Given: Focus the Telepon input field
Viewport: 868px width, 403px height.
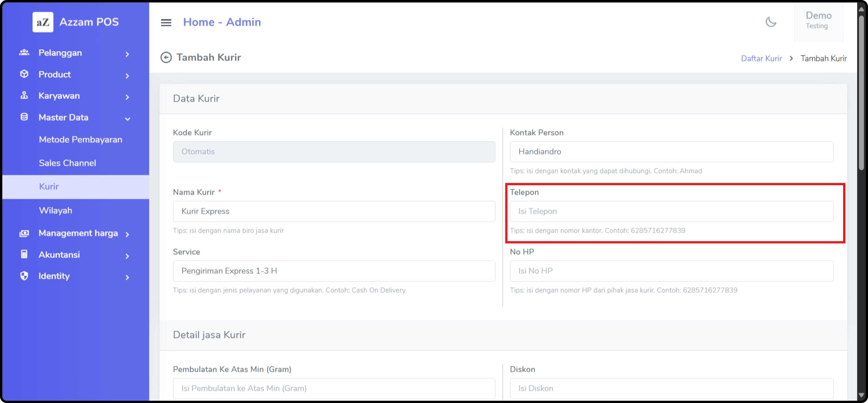Looking at the screenshot, I should (x=671, y=211).
